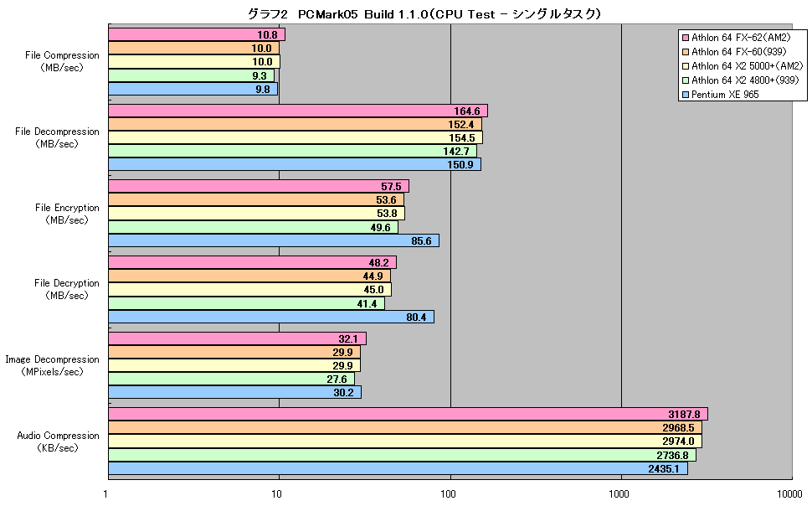Click the Audio Compression axis label
Viewport: 812px width, 506px height.
point(58,441)
